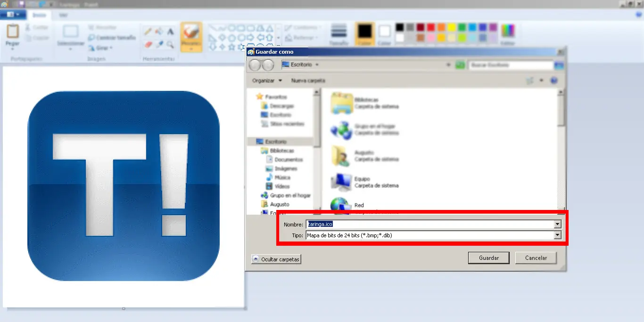The width and height of the screenshot is (644, 322).
Task: Select the Pencil tool in Paint
Action: (148, 32)
